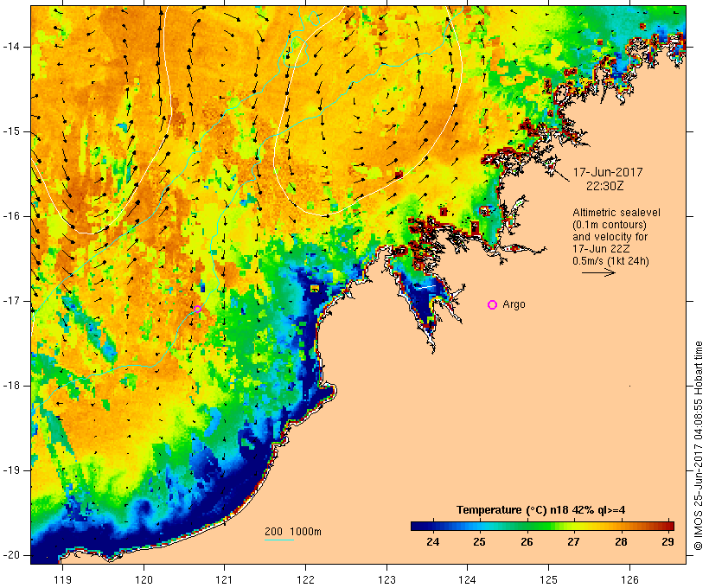Click the colorbar label "29"
This screenshot has width=709, height=588.
tap(667, 541)
